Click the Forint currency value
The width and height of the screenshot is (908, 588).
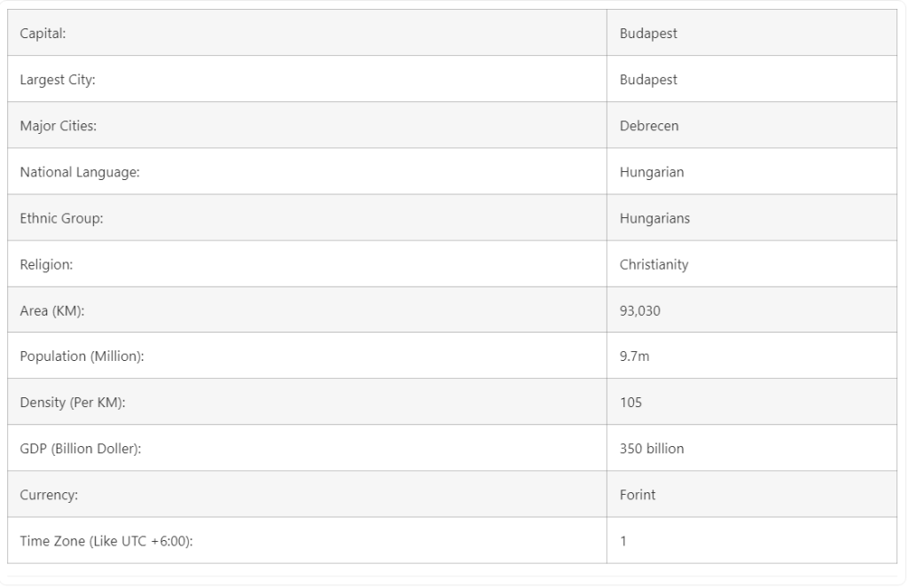tap(638, 495)
